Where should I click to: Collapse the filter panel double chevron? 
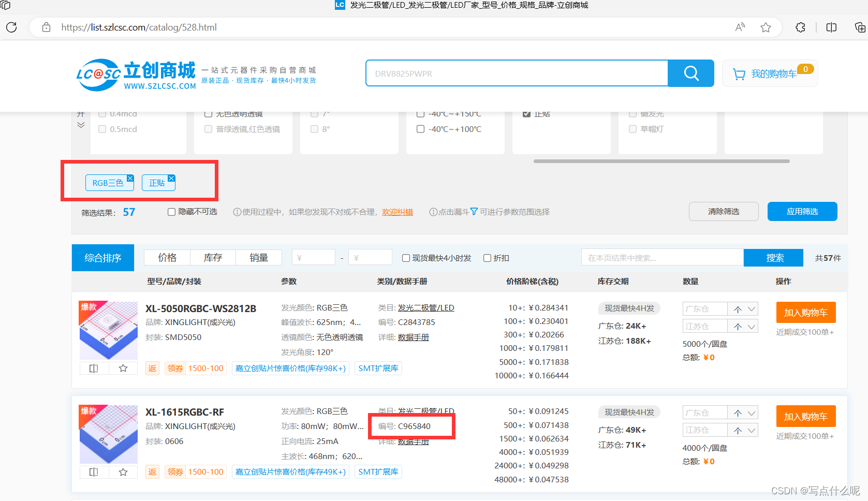[x=81, y=125]
